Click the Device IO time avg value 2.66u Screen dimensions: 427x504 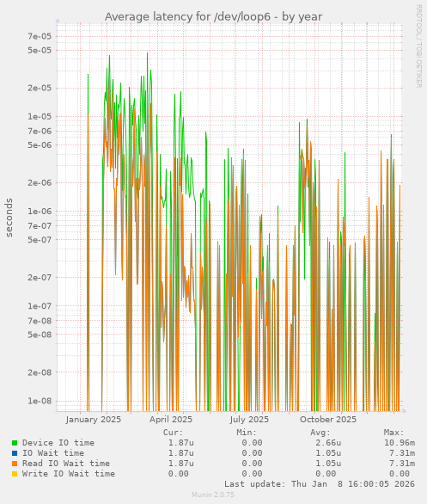[x=328, y=443]
